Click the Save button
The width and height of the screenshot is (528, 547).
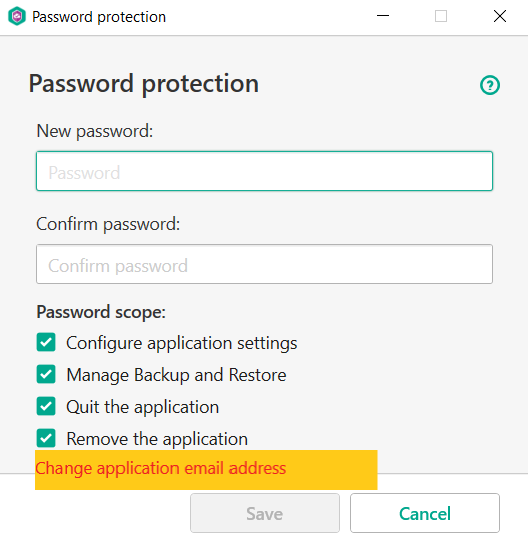point(265,513)
